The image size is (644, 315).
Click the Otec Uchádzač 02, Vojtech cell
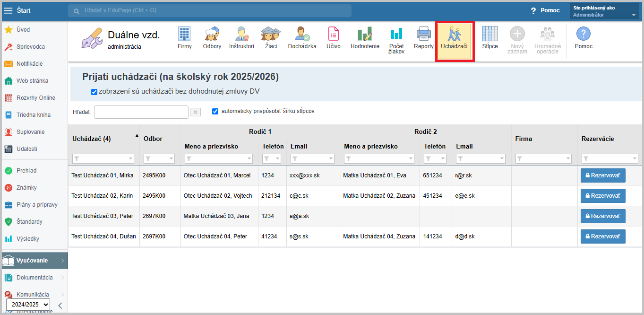point(218,196)
